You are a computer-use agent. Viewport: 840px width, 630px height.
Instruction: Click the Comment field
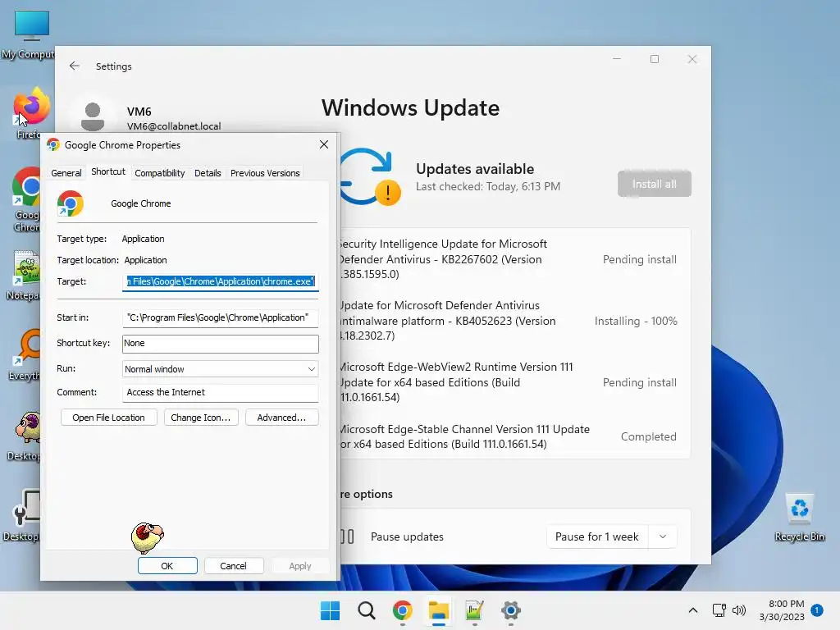220,393
